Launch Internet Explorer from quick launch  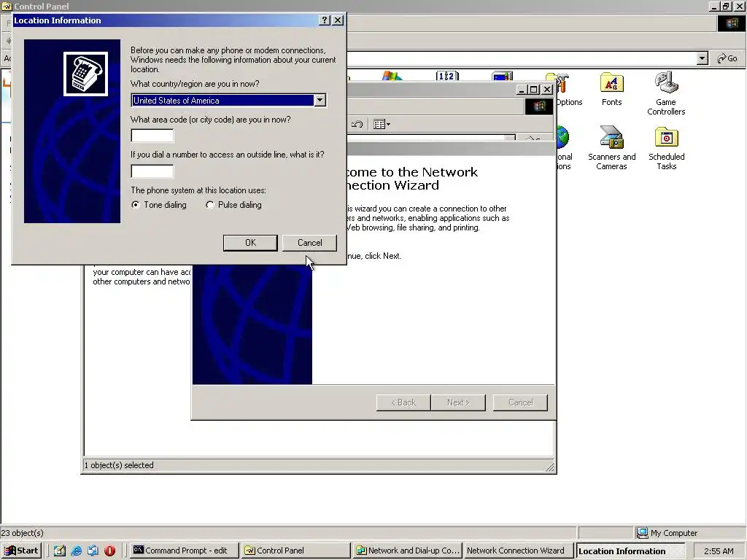tap(76, 551)
